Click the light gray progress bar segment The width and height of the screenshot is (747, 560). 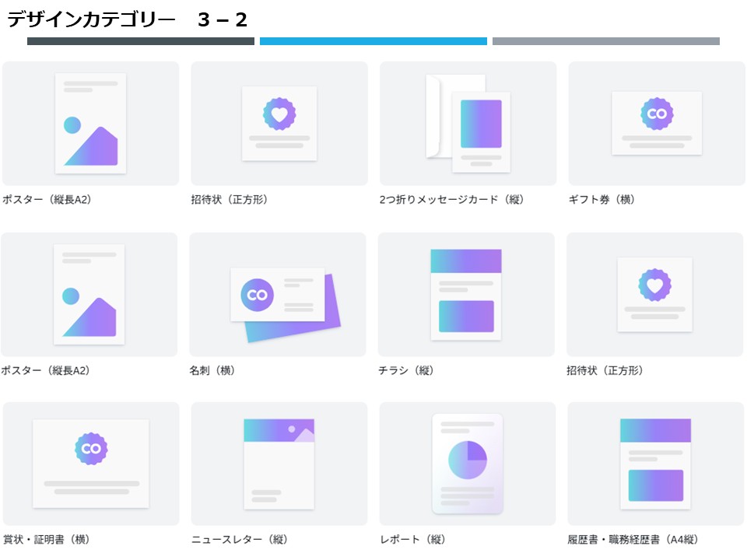coord(606,41)
